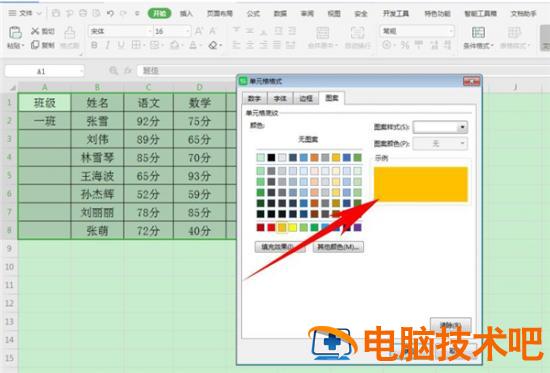This screenshot has width=550, height=373.
Task: Select the Start (开始) ribbon tab
Action: (160, 13)
